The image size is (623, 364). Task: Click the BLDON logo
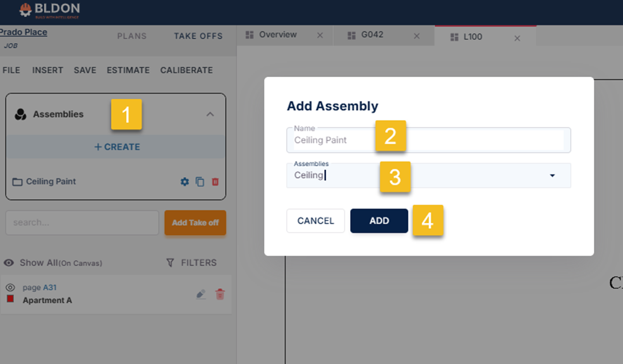49,10
